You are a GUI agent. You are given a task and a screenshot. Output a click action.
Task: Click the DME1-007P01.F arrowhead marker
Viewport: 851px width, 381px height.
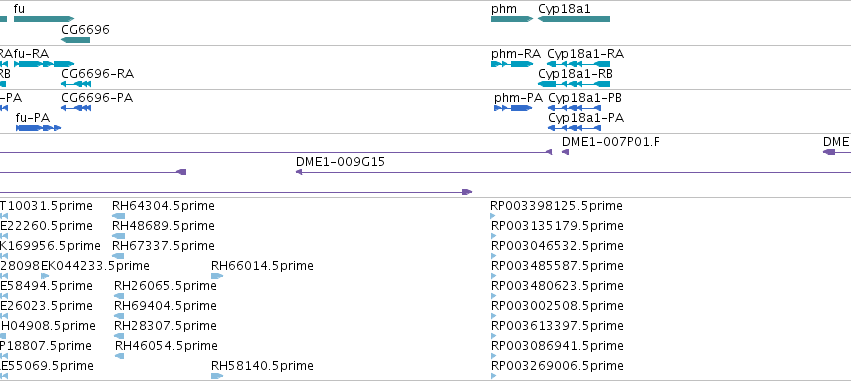(x=565, y=152)
